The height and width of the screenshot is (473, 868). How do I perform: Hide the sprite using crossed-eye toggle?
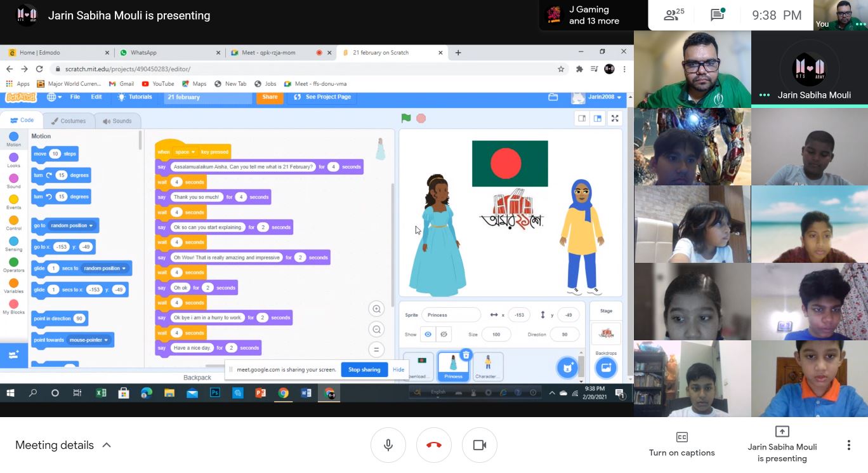444,334
